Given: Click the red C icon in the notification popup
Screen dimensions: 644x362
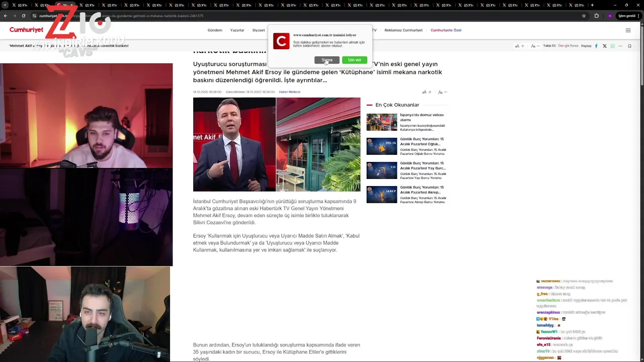Looking at the screenshot, I should (x=281, y=41).
